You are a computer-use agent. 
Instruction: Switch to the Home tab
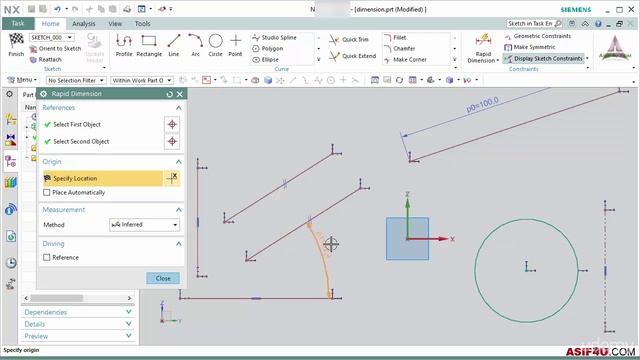tap(51, 24)
